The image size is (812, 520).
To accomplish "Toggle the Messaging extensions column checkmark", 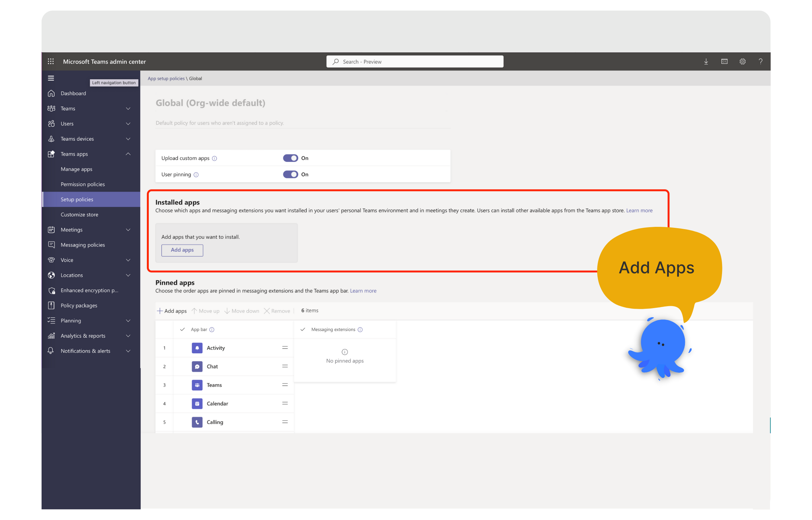I will [303, 329].
